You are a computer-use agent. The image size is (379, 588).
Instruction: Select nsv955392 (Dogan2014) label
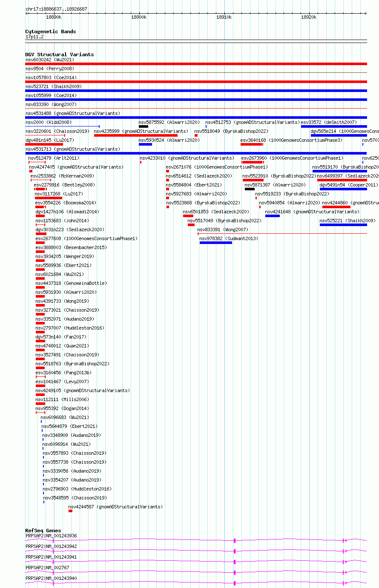click(62, 408)
